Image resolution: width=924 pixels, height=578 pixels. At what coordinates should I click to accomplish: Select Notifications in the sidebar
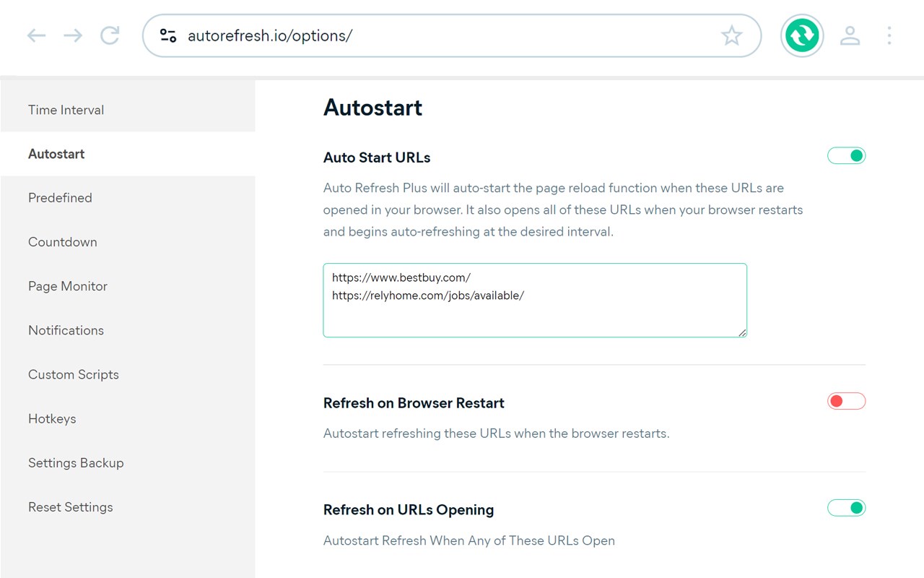pyautogui.click(x=66, y=330)
